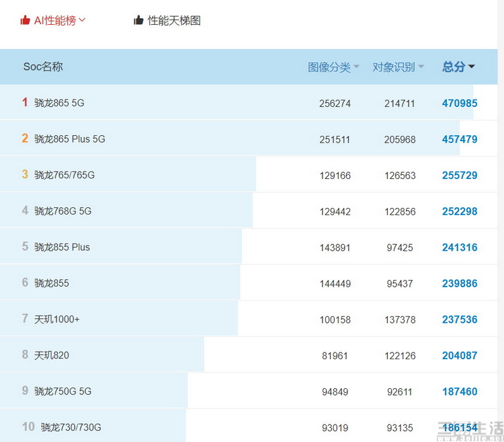Select the 天玑1000+ row name

56,319
